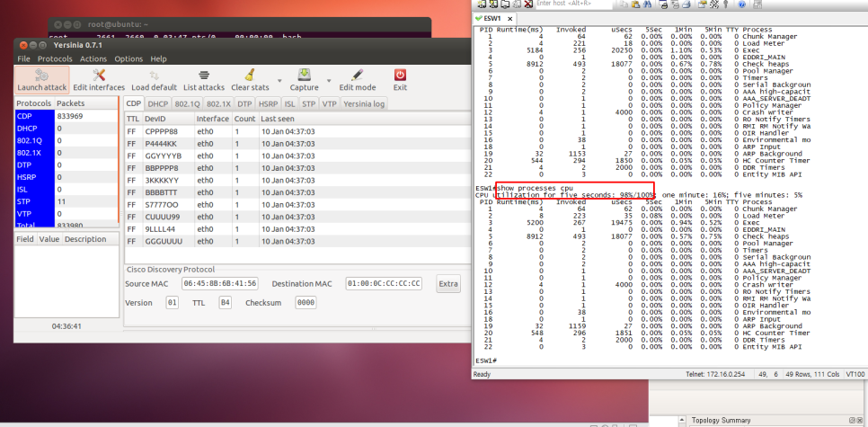Select the STP row in Protocols list
Viewport: 868px width, 427px height.
pyautogui.click(x=66, y=201)
